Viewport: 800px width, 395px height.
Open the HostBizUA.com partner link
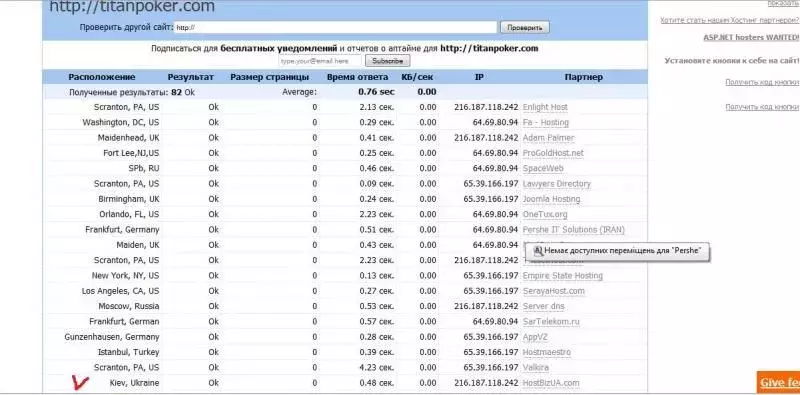click(x=551, y=383)
